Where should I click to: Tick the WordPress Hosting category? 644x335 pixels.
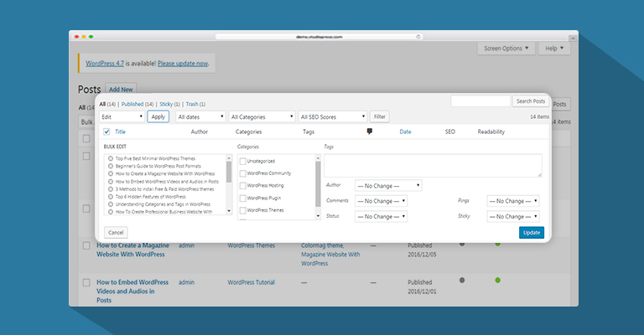pyautogui.click(x=242, y=186)
